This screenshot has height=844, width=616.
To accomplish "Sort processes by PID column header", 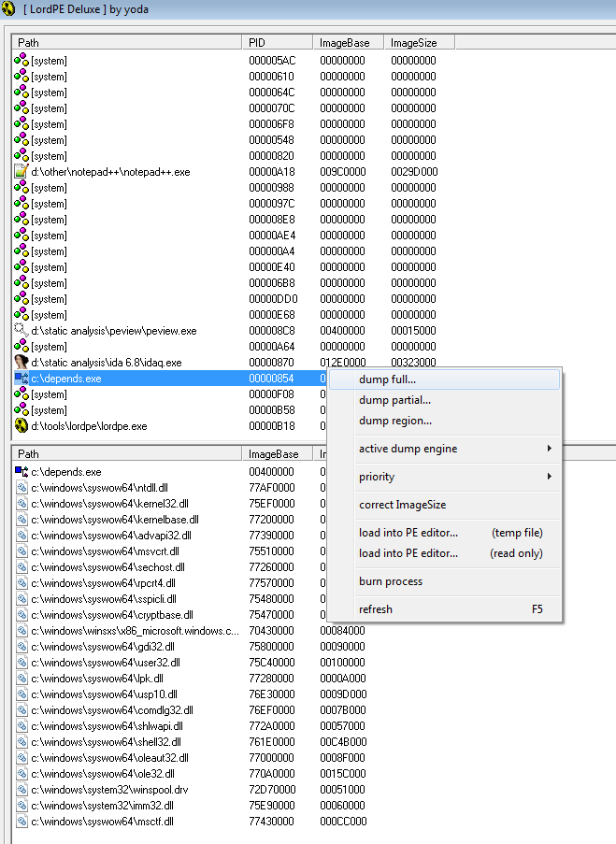I will (278, 42).
